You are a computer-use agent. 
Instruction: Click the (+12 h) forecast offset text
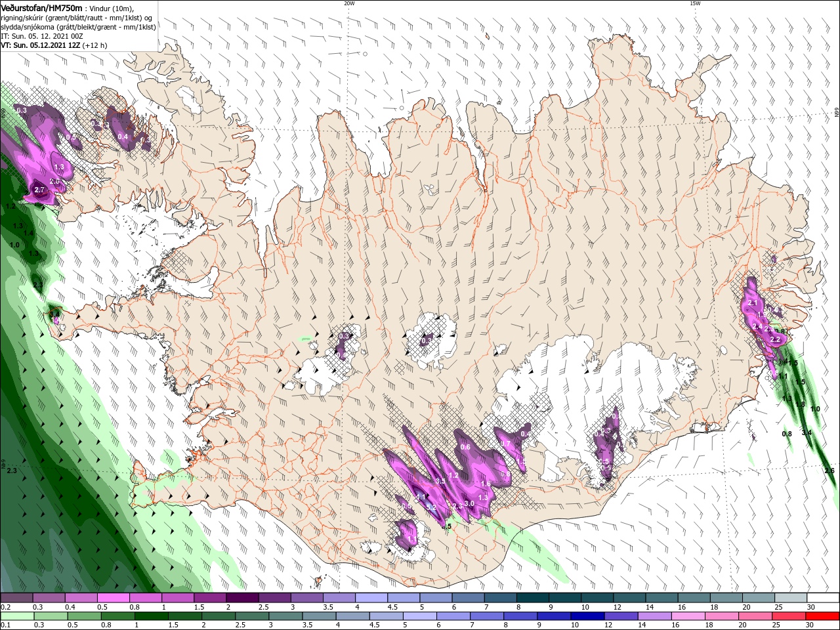pos(94,45)
